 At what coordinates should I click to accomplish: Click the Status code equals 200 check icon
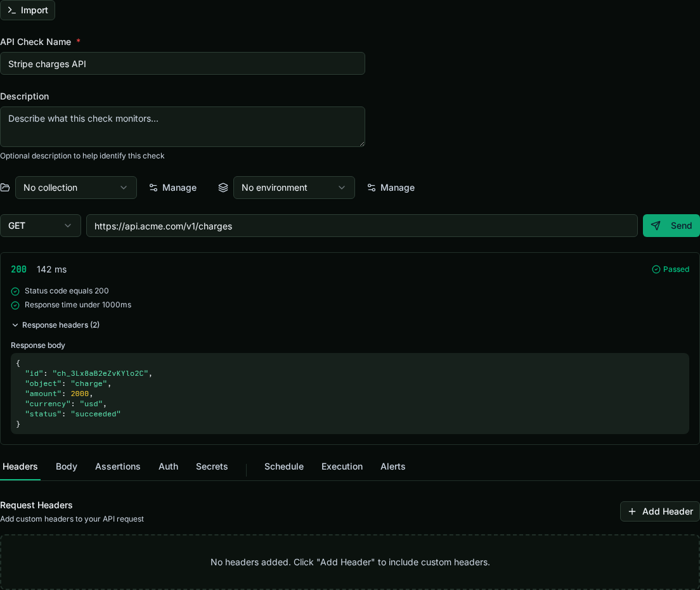pyautogui.click(x=15, y=292)
